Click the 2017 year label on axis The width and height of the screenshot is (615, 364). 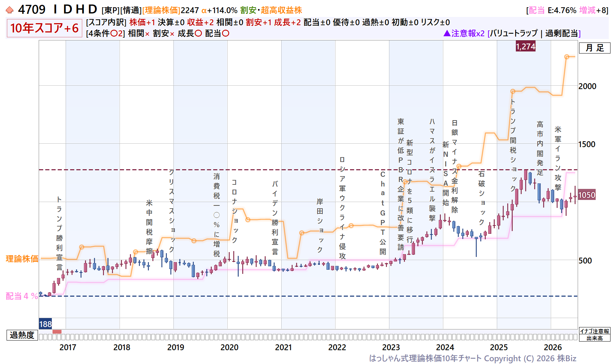click(68, 347)
